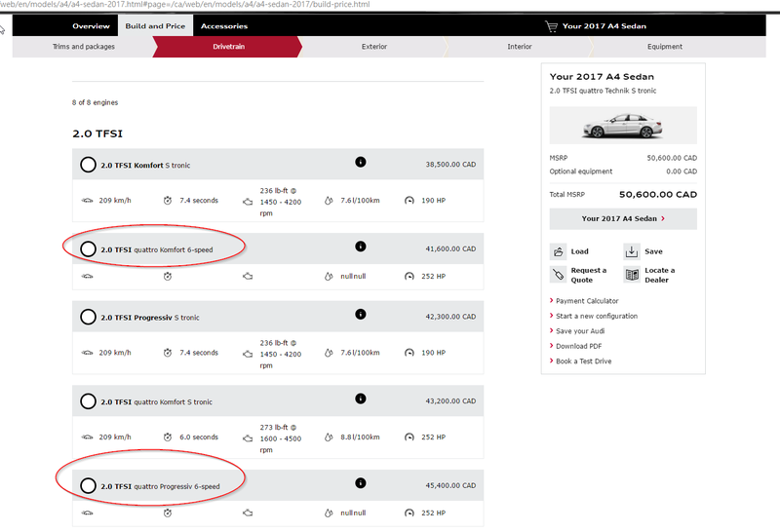
Task: Select 2.0 TFSI quattro Komfort S tronic radio
Action: click(x=88, y=401)
